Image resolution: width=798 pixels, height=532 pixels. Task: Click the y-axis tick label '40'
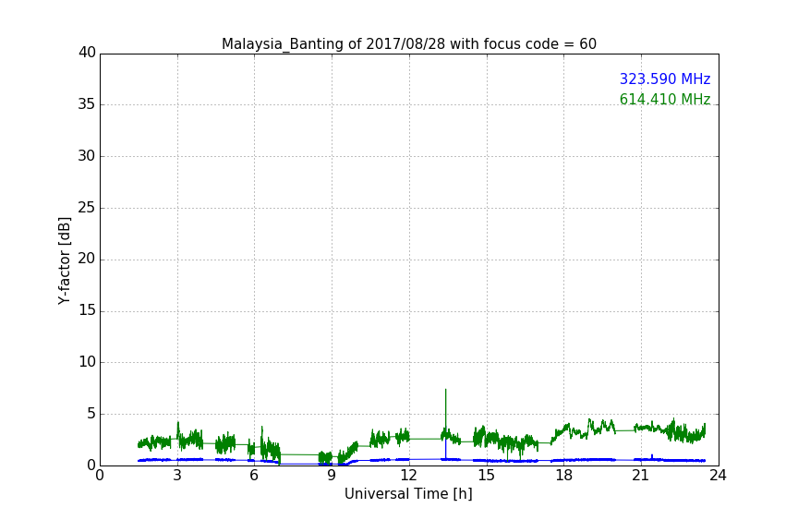coord(87,53)
